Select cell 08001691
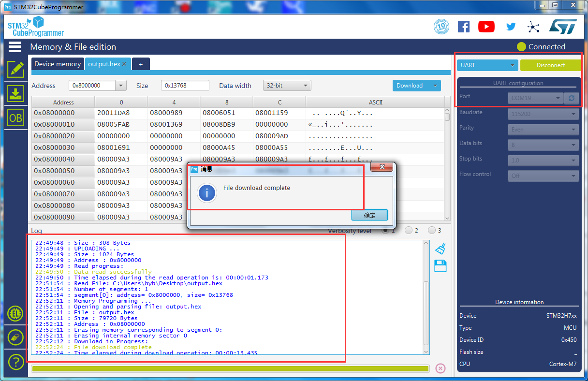This screenshot has width=588, height=381. tap(121, 148)
